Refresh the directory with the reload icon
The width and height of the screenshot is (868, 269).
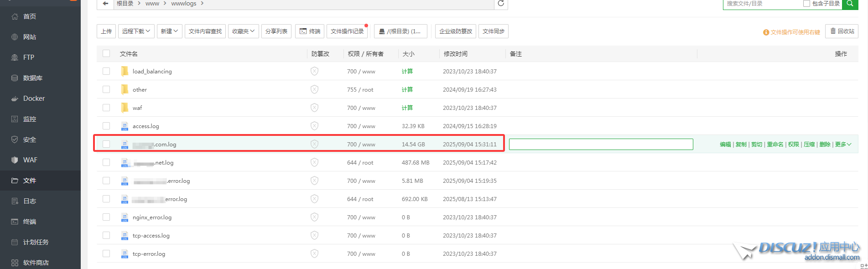tap(501, 4)
